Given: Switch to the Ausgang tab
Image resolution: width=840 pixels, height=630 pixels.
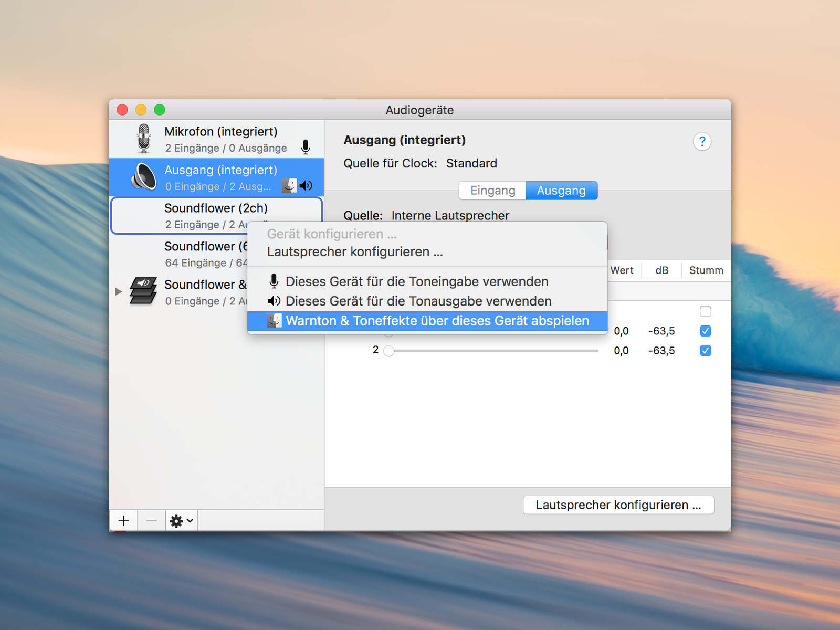Looking at the screenshot, I should (561, 191).
